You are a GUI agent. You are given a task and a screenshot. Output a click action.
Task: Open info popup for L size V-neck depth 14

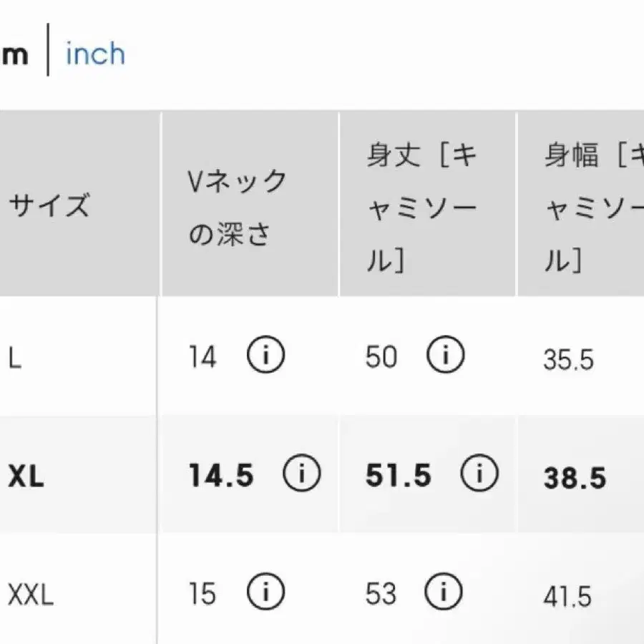265,355
